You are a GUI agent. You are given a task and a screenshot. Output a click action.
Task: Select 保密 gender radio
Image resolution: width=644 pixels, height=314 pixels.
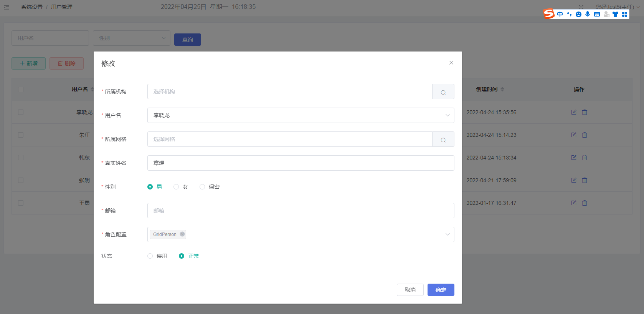(202, 187)
